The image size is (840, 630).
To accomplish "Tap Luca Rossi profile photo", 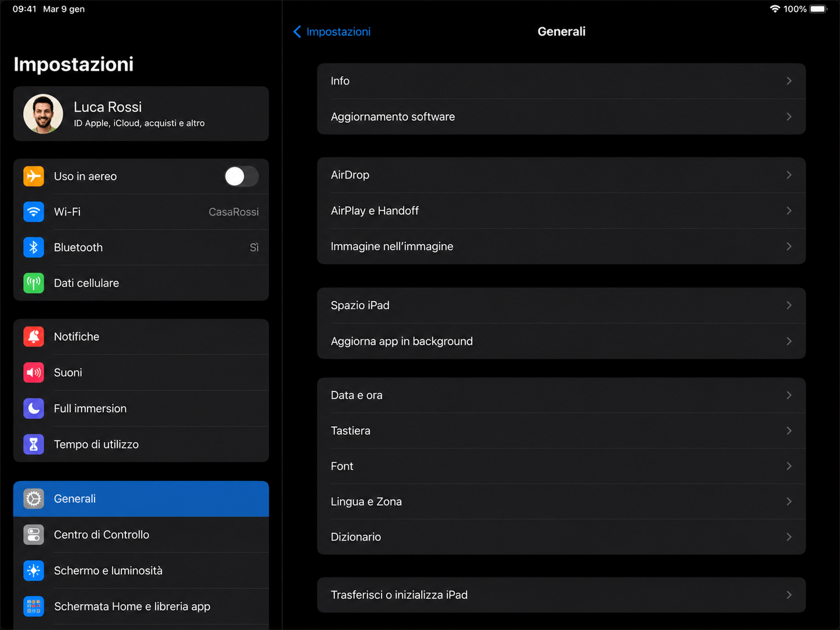I will coord(43,114).
